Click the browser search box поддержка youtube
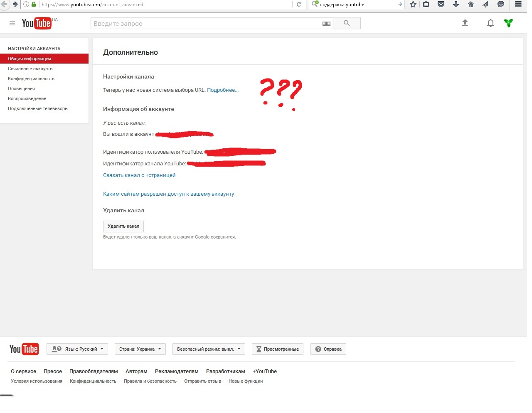Viewport: 532px width, 413px height. pyautogui.click(x=357, y=5)
